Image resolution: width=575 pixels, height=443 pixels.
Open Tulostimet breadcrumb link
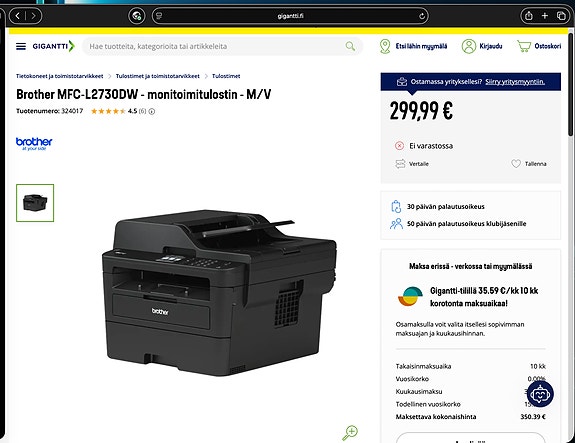[226, 76]
